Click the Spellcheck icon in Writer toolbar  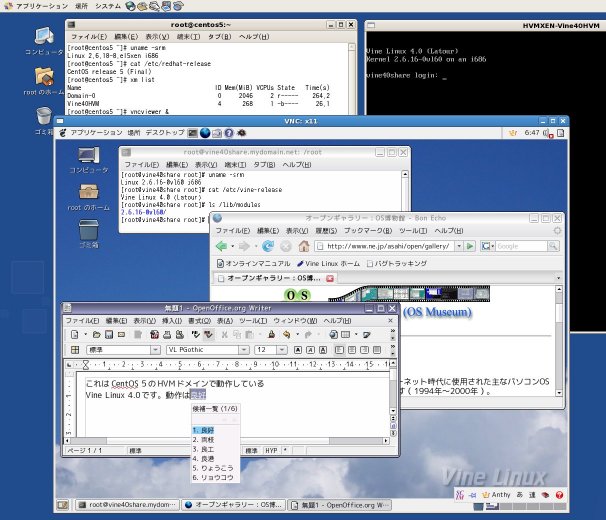click(196, 334)
